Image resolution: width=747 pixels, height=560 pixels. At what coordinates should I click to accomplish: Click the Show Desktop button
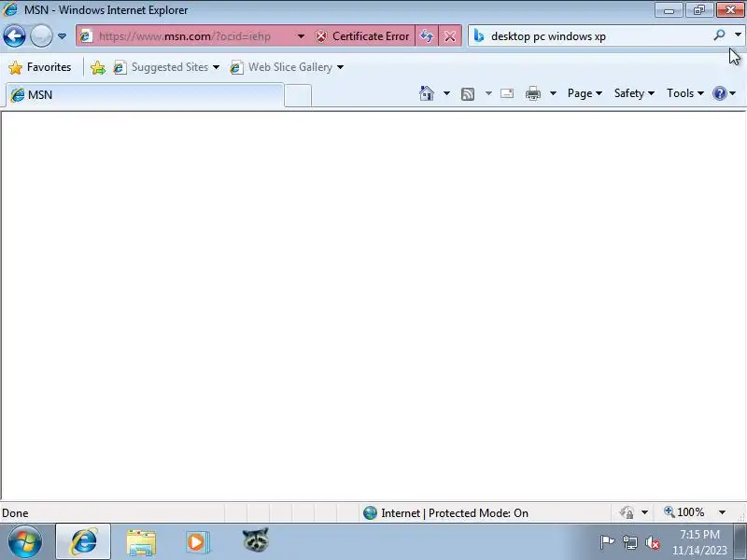pyautogui.click(x=740, y=542)
